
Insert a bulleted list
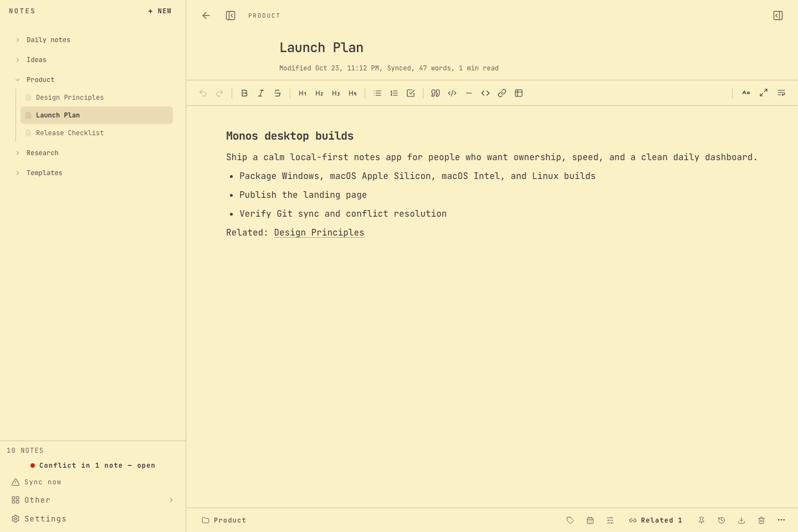(x=377, y=93)
